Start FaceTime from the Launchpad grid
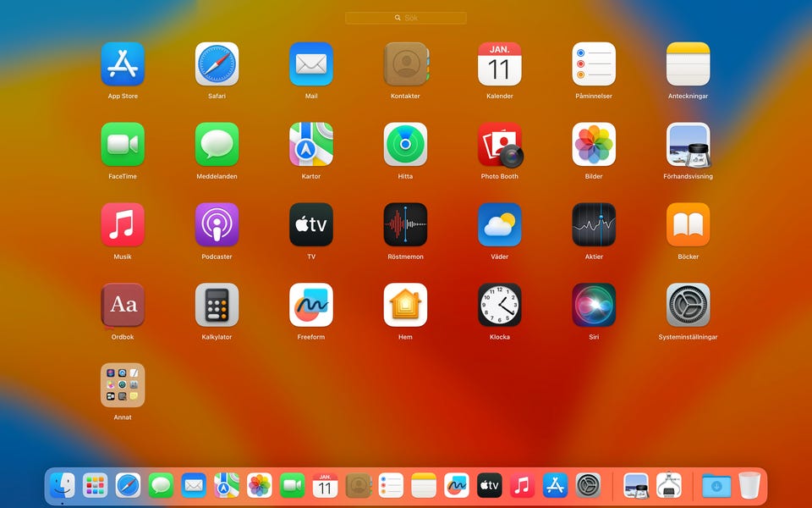The image size is (812, 508). click(x=123, y=144)
